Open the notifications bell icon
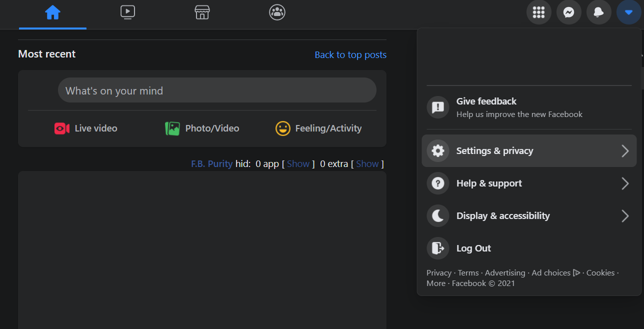 (x=598, y=12)
